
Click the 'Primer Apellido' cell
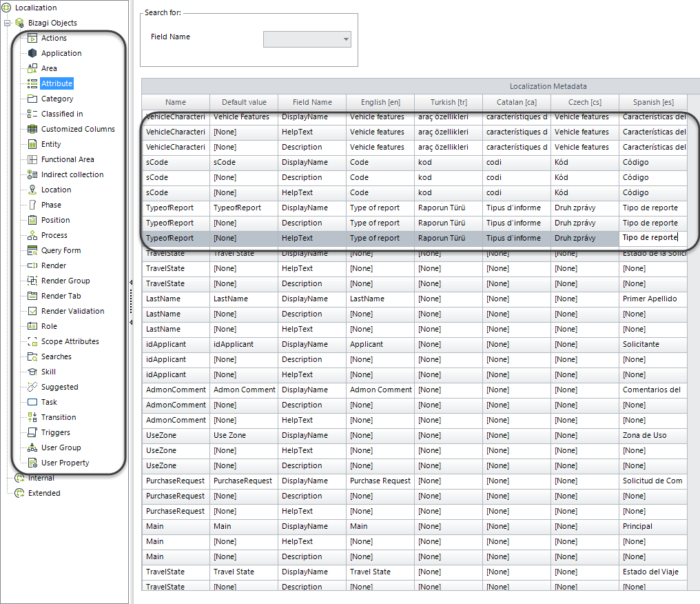coord(653,299)
